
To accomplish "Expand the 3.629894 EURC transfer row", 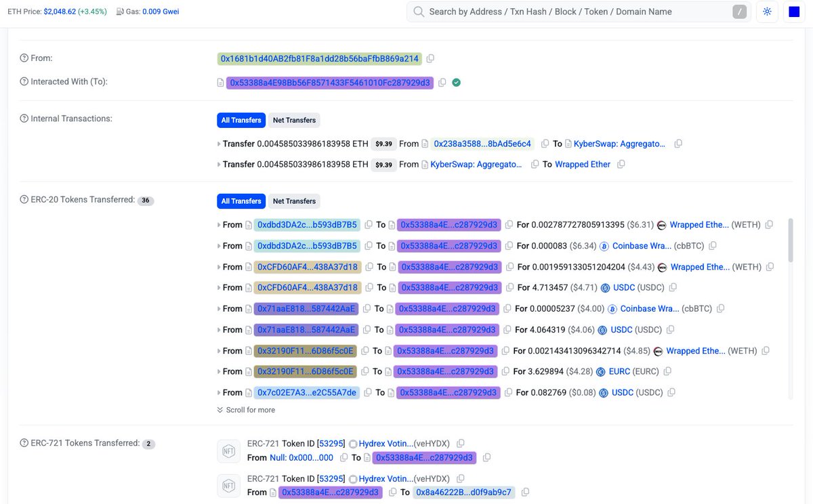I will (x=219, y=372).
